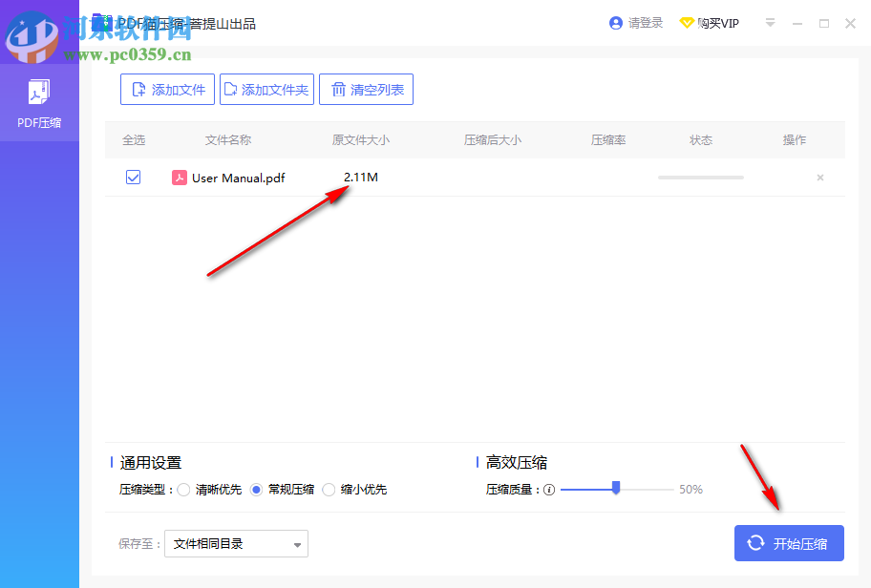Open the 购买VIP menu
The height and width of the screenshot is (588, 871).
(x=717, y=22)
